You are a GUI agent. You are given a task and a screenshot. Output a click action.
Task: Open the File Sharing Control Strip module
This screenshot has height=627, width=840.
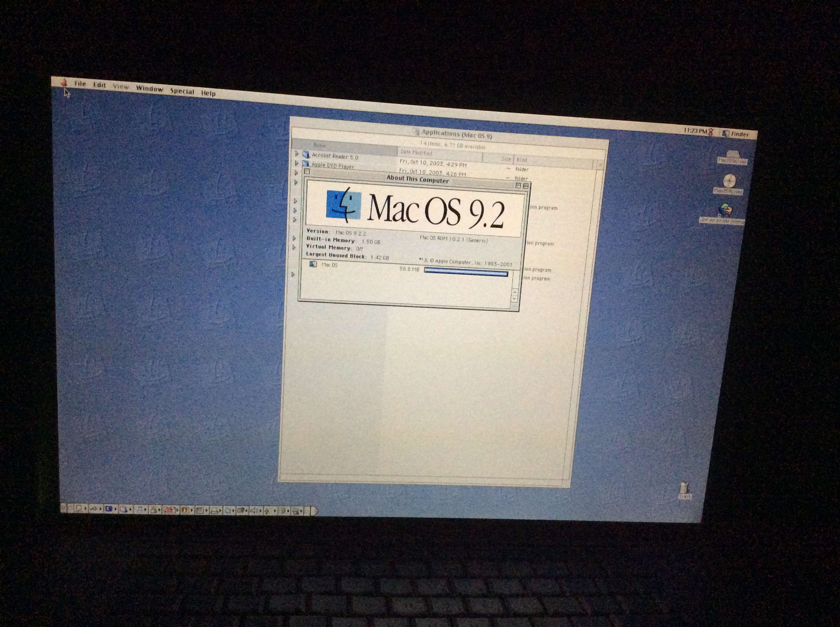(x=127, y=509)
